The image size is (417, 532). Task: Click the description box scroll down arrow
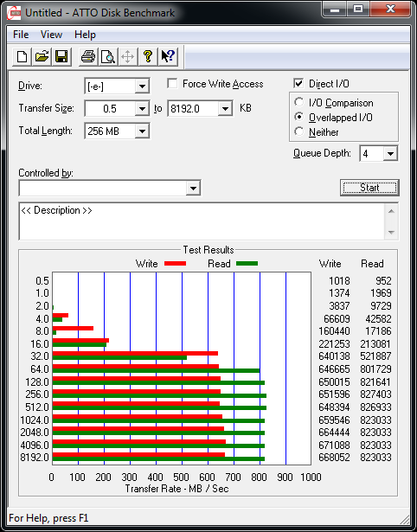click(391, 233)
